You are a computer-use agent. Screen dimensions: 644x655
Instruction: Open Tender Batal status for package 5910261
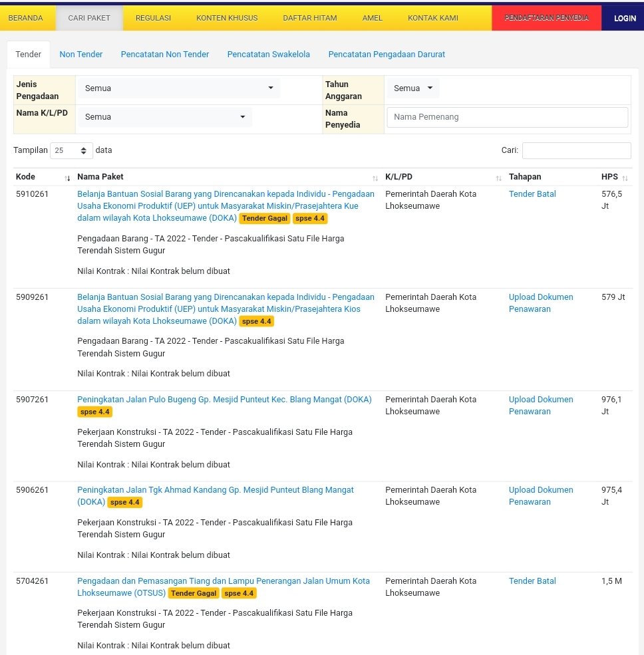click(532, 194)
